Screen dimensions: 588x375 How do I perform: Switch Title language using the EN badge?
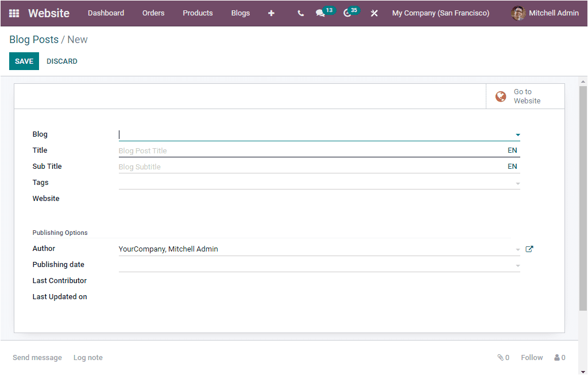pos(512,150)
